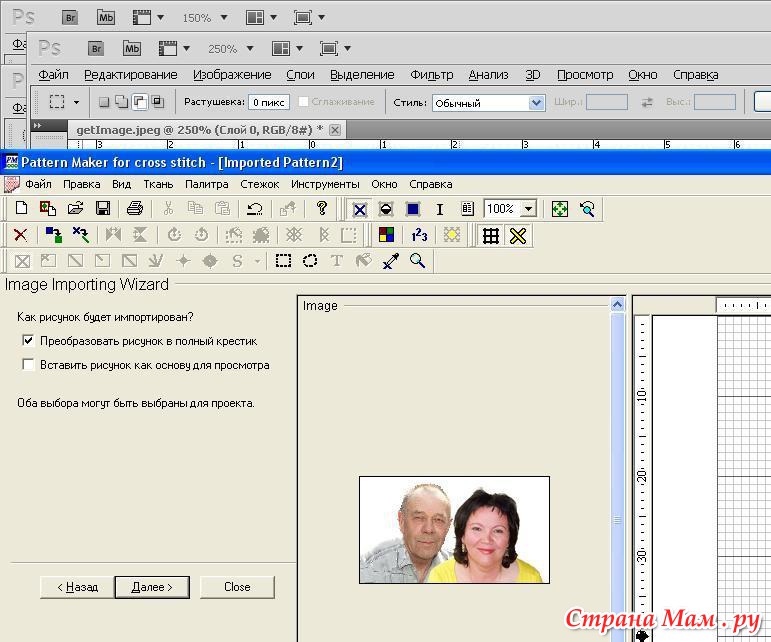771x642 pixels.
Task: Click the Import image icon in Pattern Maker
Action: [x=48, y=208]
